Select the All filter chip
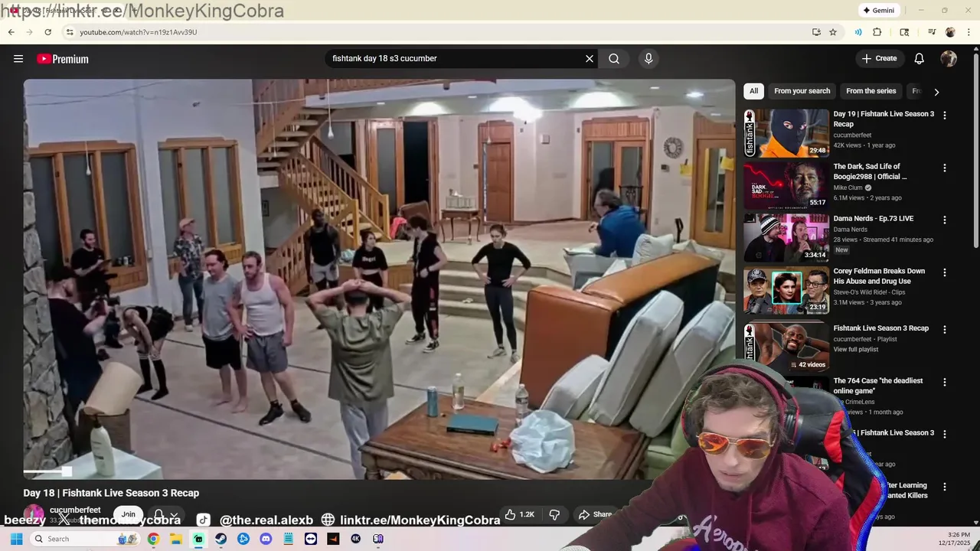 pyautogui.click(x=753, y=91)
